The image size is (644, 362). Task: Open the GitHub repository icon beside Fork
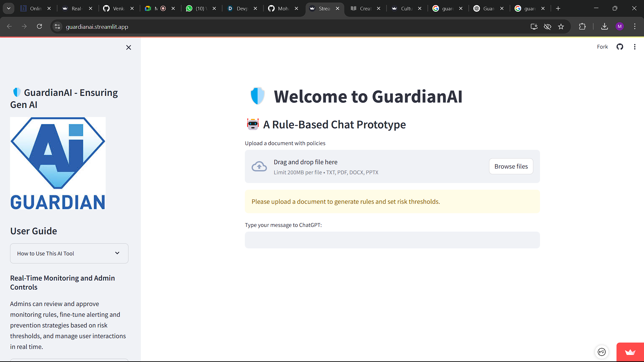pyautogui.click(x=620, y=47)
